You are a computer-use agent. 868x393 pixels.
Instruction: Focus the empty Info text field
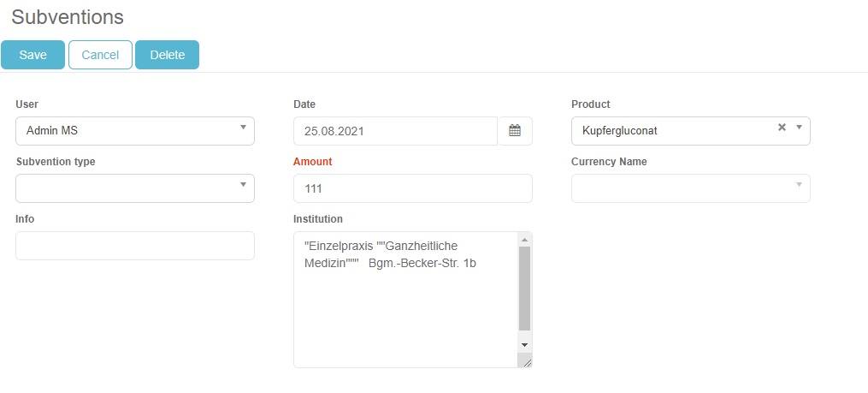point(135,246)
